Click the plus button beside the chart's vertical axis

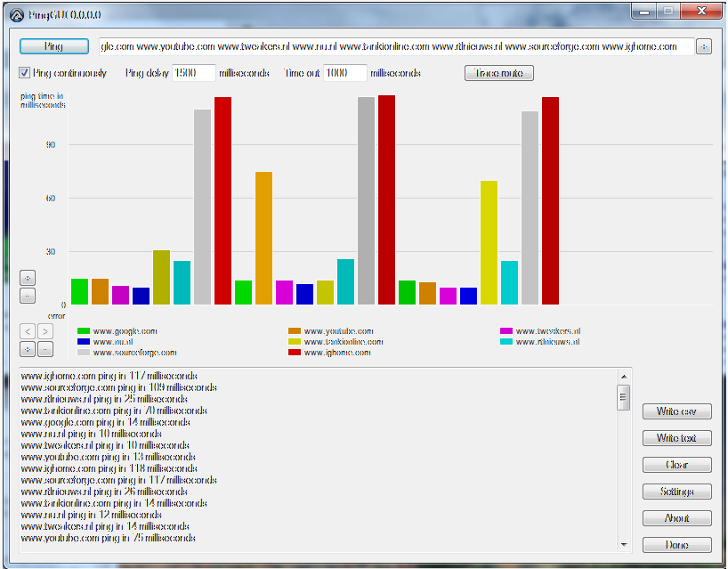click(28, 278)
